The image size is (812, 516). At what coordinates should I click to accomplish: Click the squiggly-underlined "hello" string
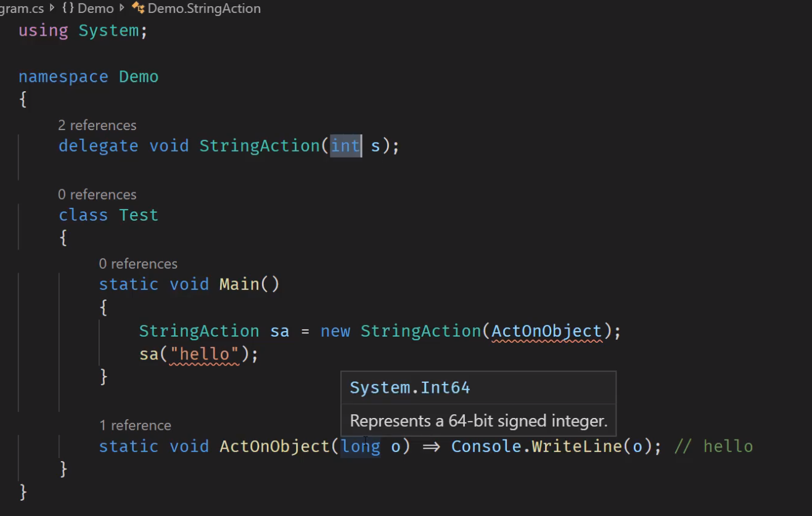[204, 354]
